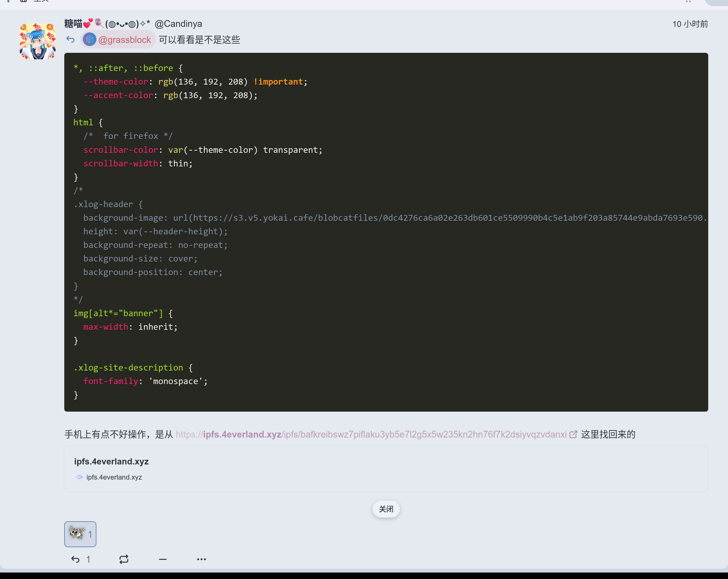Renote this post with repeat icon
This screenshot has width=728, height=579.
(x=124, y=559)
